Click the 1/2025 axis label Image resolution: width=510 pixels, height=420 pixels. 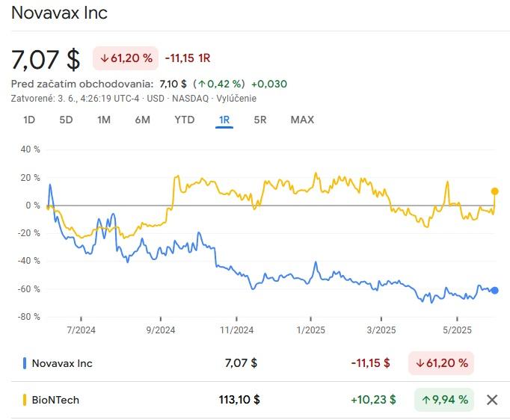click(310, 330)
